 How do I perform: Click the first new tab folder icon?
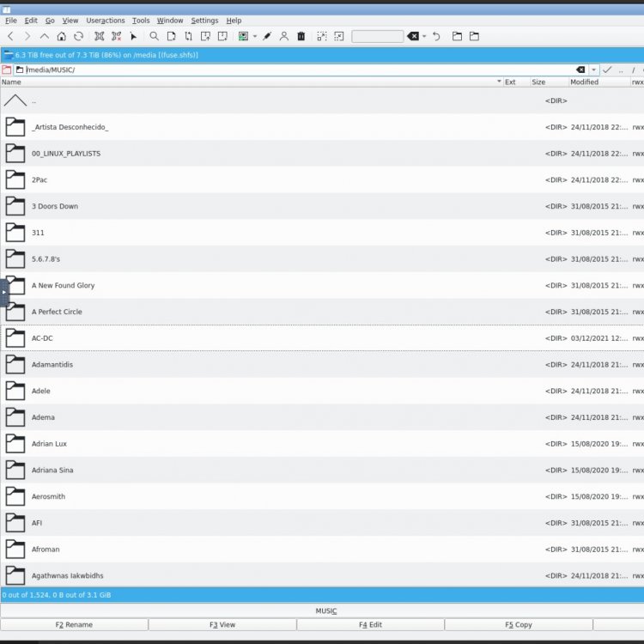pos(457,37)
